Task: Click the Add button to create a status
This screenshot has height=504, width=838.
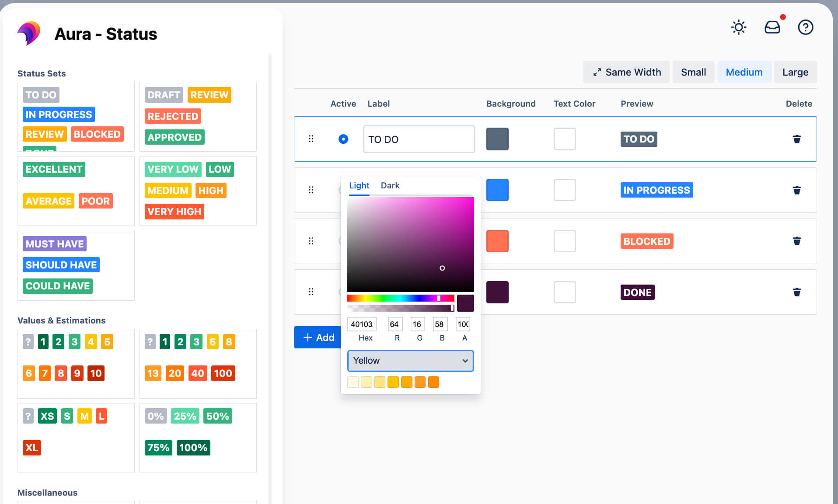Action: pos(318,337)
